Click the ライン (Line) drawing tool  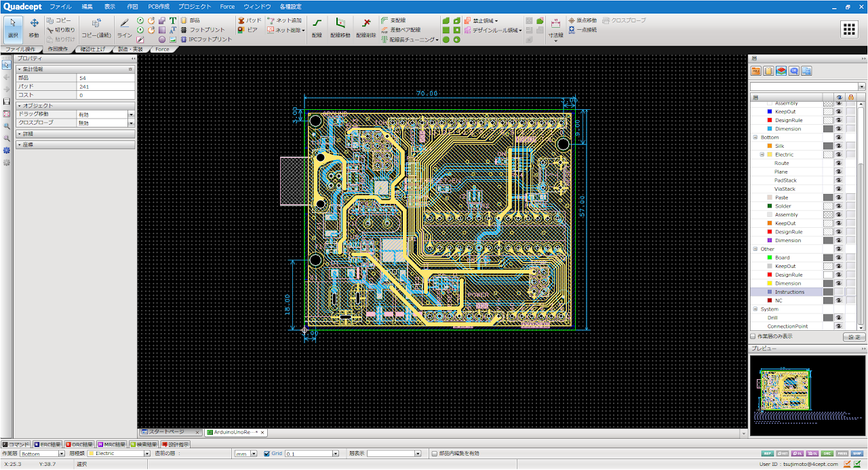pos(124,27)
